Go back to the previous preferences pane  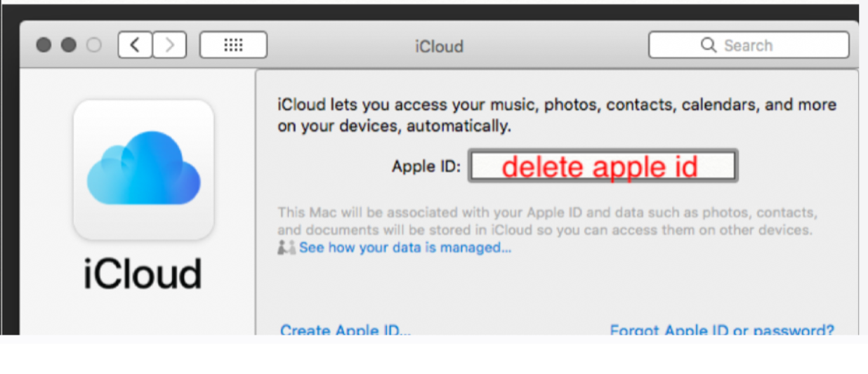click(135, 46)
